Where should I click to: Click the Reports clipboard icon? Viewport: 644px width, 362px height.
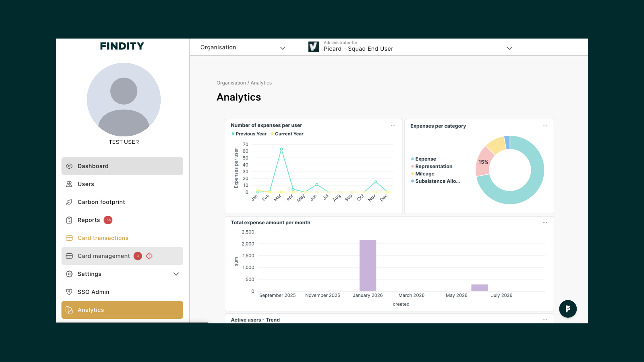click(x=69, y=220)
